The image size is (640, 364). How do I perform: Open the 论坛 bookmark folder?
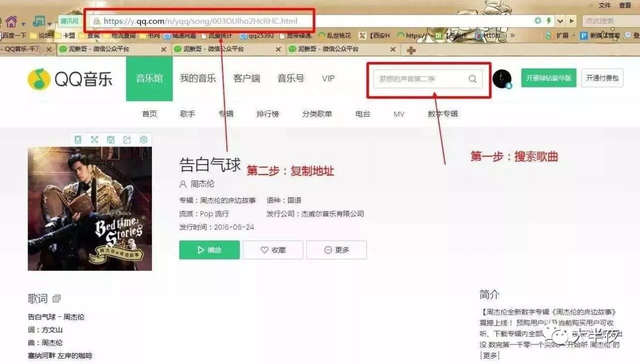(x=41, y=35)
